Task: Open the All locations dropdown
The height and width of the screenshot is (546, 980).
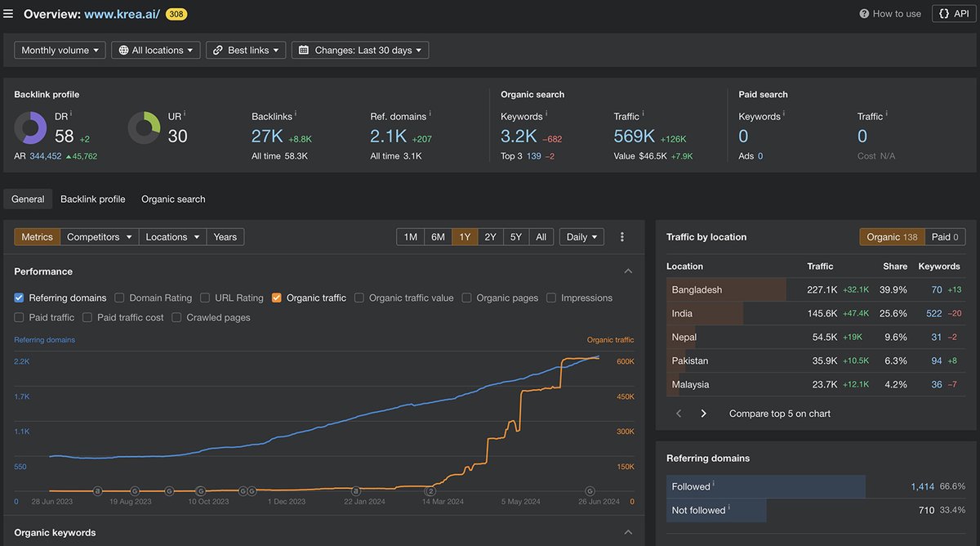Action: pos(156,51)
